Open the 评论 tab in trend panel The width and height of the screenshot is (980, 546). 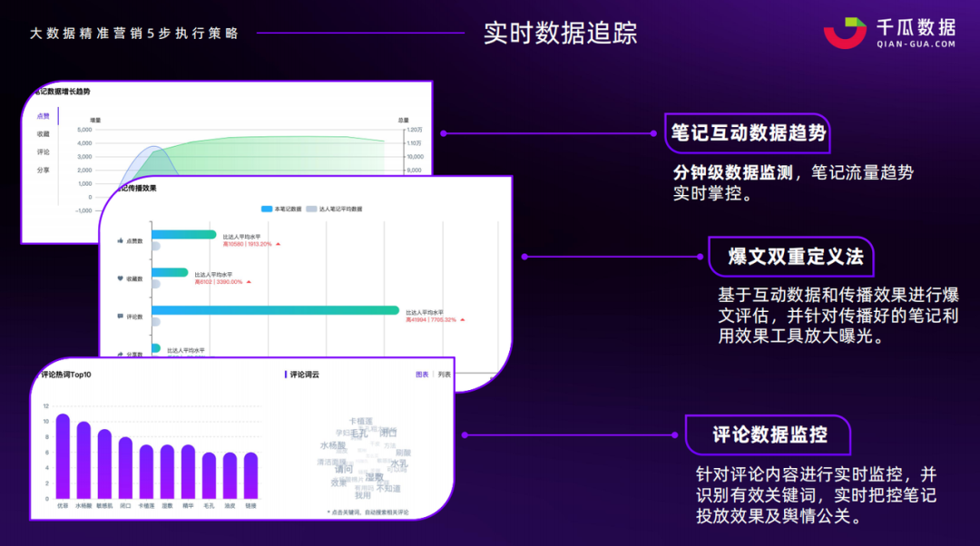point(43,152)
